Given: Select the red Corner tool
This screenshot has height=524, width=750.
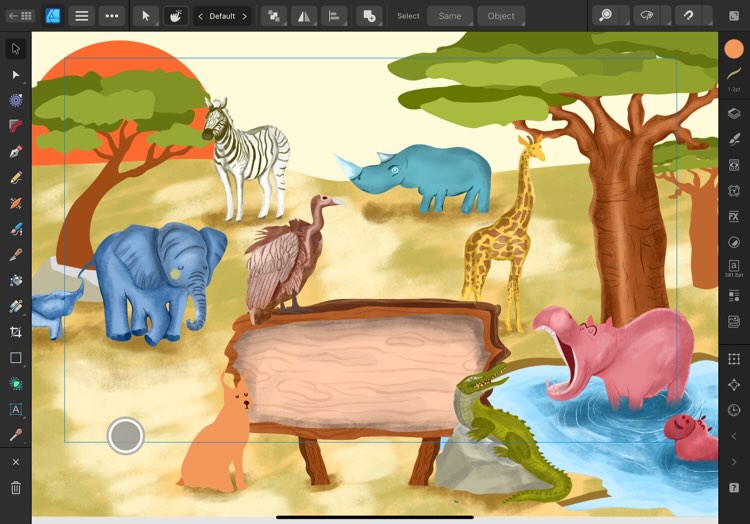Looking at the screenshot, I should 16,126.
